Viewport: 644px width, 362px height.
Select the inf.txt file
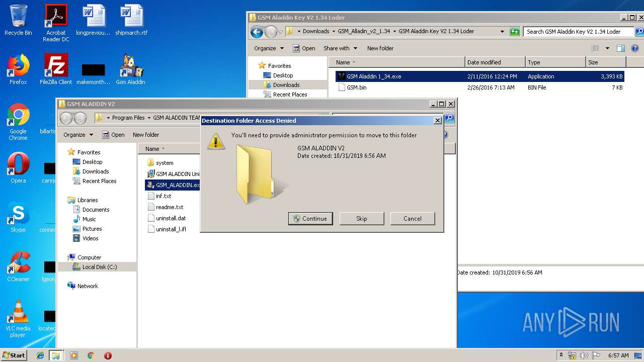(159, 196)
